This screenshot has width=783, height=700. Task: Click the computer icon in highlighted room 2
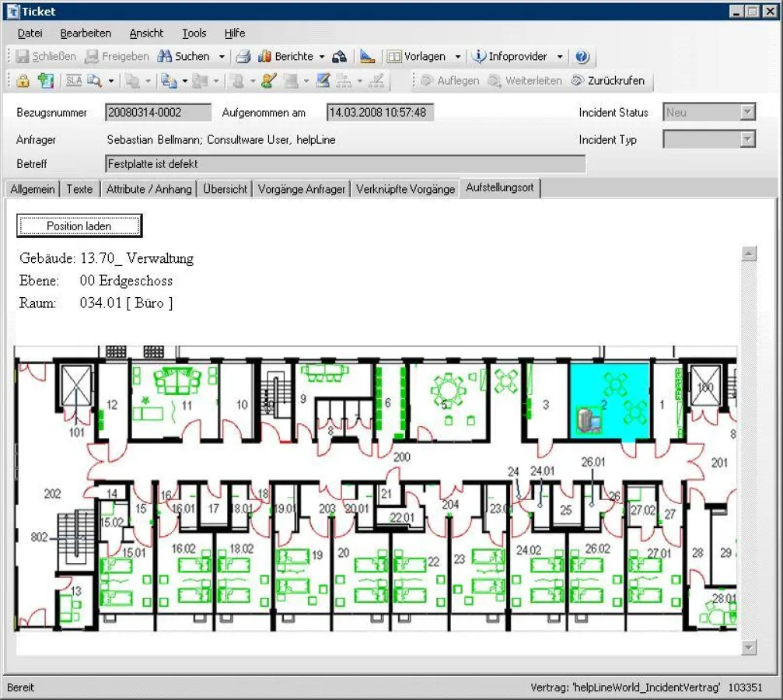click(586, 420)
